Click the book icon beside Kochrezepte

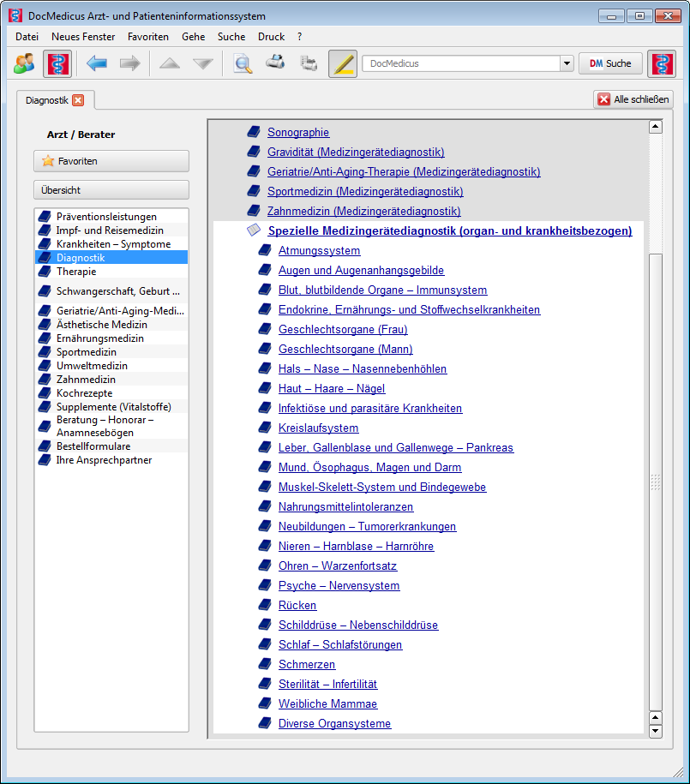(45, 393)
